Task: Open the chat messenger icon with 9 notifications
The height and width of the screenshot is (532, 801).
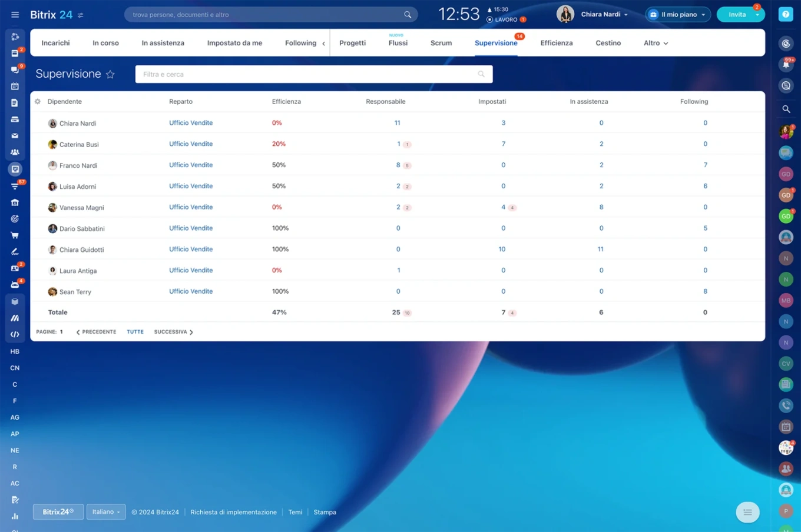Action: pos(15,69)
